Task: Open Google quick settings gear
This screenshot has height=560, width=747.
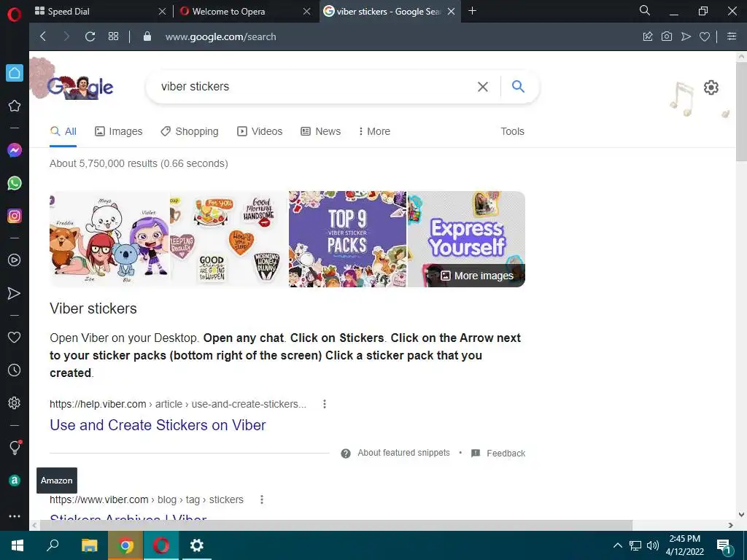Action: click(x=711, y=87)
